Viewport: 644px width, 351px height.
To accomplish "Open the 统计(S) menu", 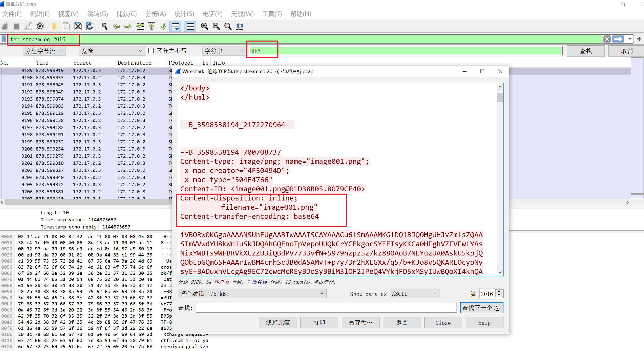I will (184, 14).
